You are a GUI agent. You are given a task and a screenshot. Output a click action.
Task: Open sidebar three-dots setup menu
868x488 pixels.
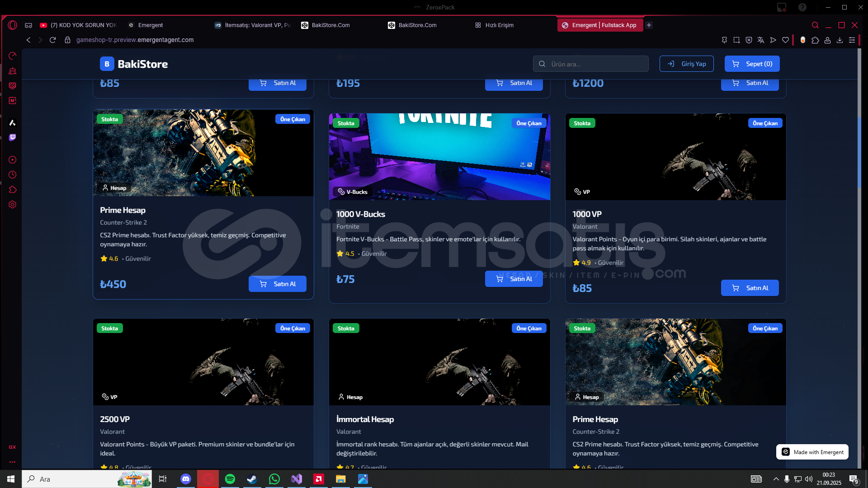pos(12,462)
